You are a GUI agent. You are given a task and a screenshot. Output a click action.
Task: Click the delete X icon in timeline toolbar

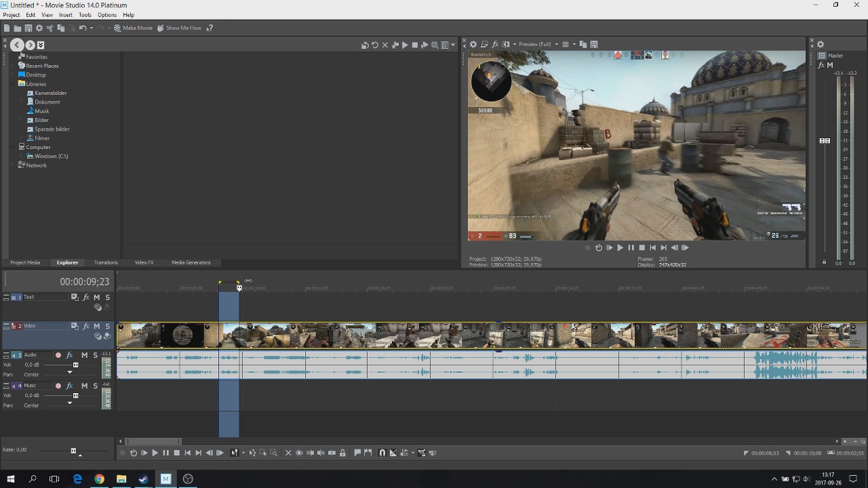pyautogui.click(x=288, y=453)
